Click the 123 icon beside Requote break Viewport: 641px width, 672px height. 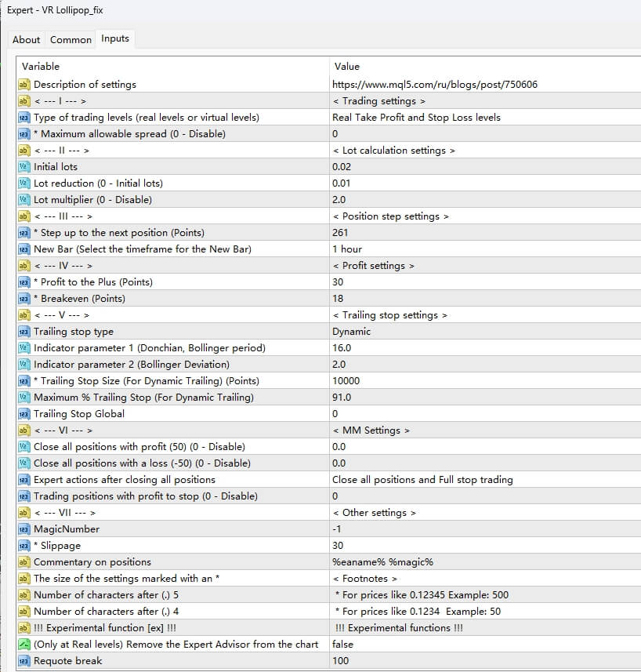point(23,660)
